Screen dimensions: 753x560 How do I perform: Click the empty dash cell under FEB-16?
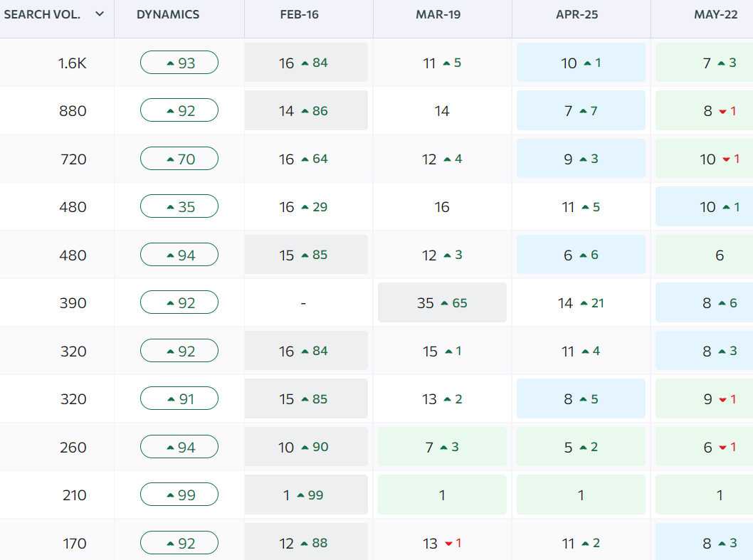coord(303,303)
